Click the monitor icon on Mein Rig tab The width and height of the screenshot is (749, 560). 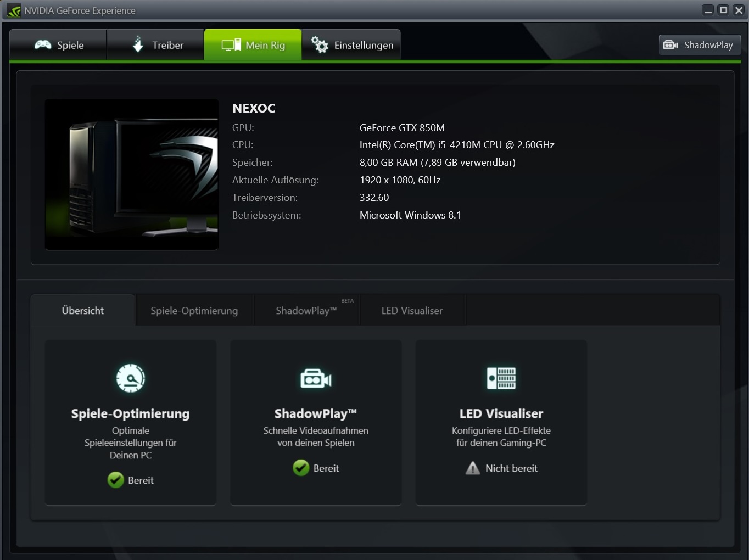231,44
